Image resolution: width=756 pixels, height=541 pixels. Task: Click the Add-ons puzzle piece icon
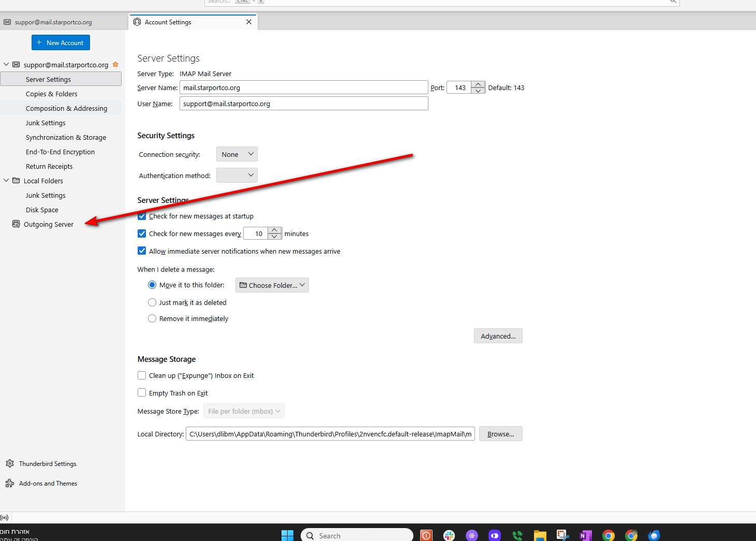10,483
